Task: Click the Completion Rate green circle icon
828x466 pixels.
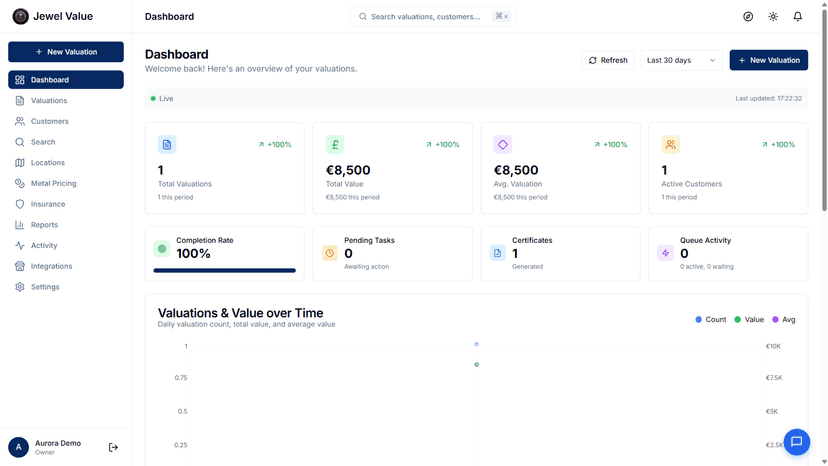Action: click(162, 249)
